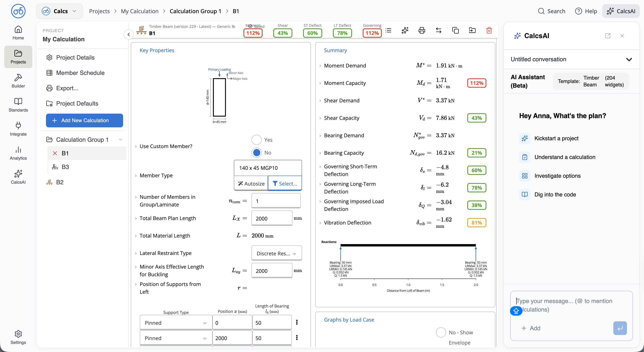Viewport: 644px width, 352px height.
Task: Click Moment 112% status badge in header
Action: (253, 33)
